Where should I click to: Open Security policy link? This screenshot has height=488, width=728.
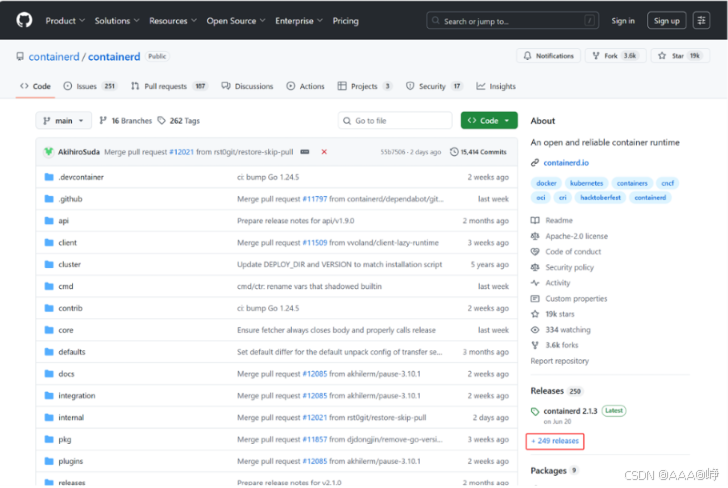pos(569,267)
